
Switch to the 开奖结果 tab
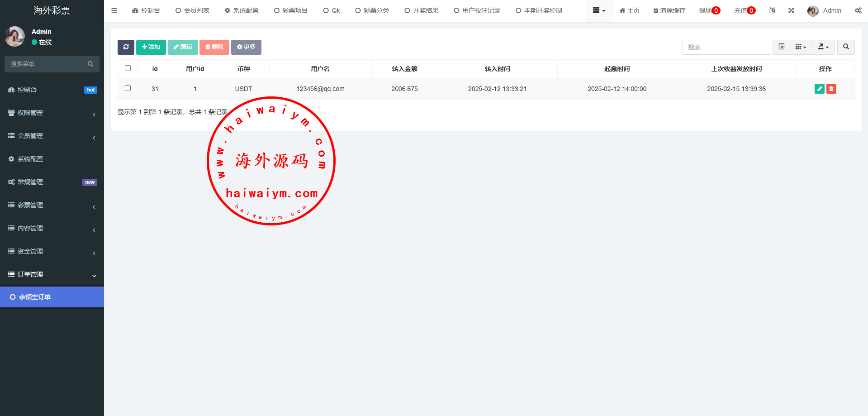(x=421, y=10)
